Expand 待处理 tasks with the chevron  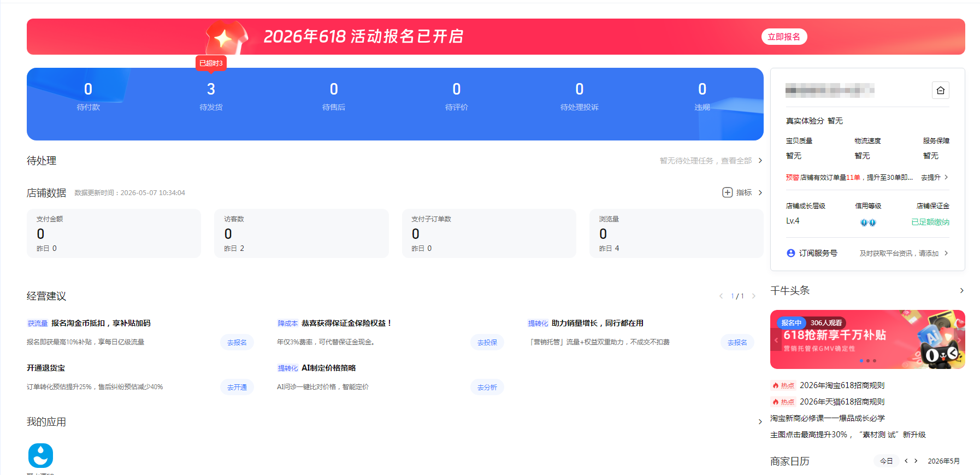tap(760, 161)
